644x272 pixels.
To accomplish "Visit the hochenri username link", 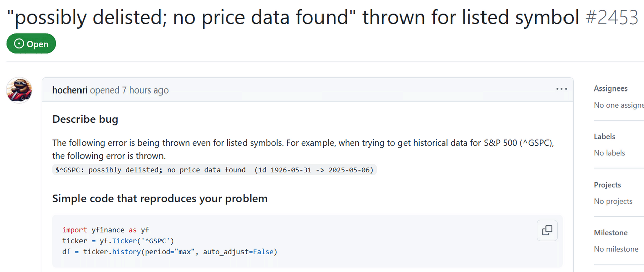I will coord(70,90).
